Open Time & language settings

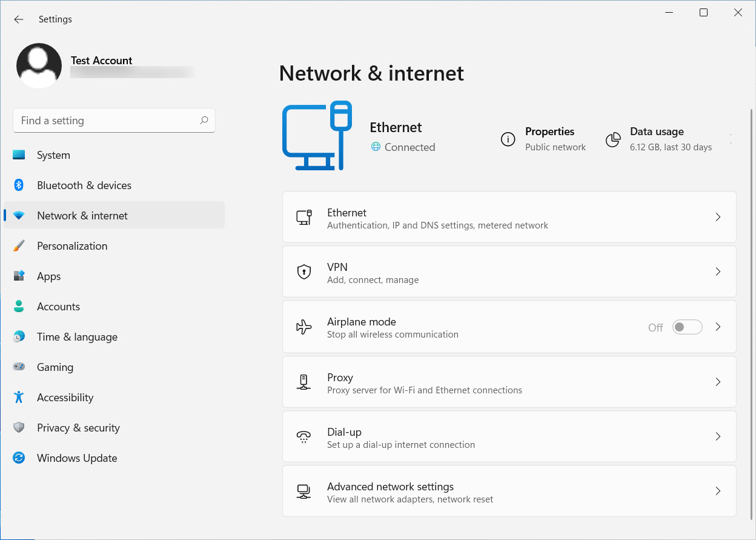(77, 336)
